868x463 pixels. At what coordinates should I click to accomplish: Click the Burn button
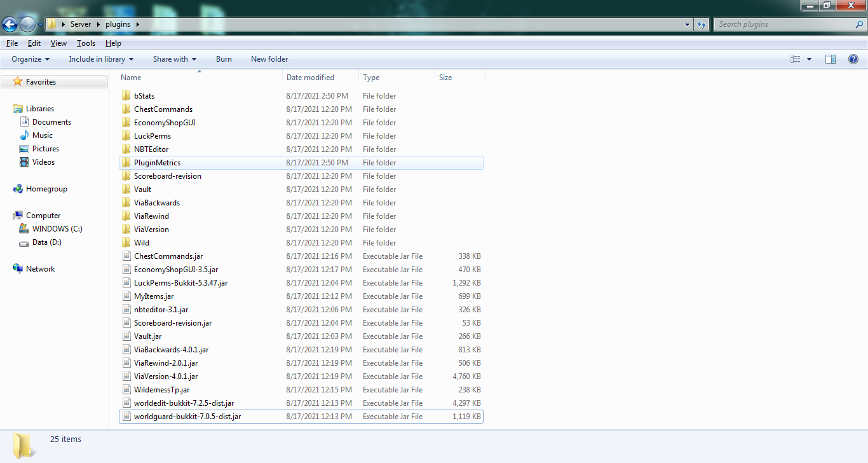tap(224, 59)
